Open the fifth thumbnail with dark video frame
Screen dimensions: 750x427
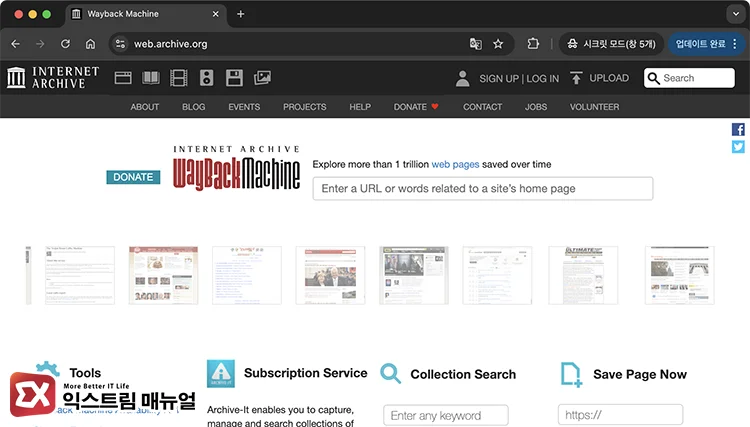tap(414, 275)
